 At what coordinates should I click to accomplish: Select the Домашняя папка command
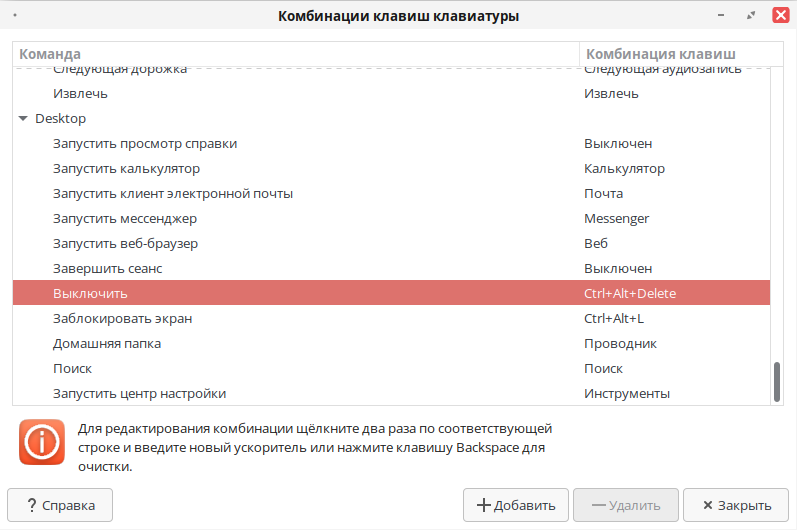coord(107,343)
